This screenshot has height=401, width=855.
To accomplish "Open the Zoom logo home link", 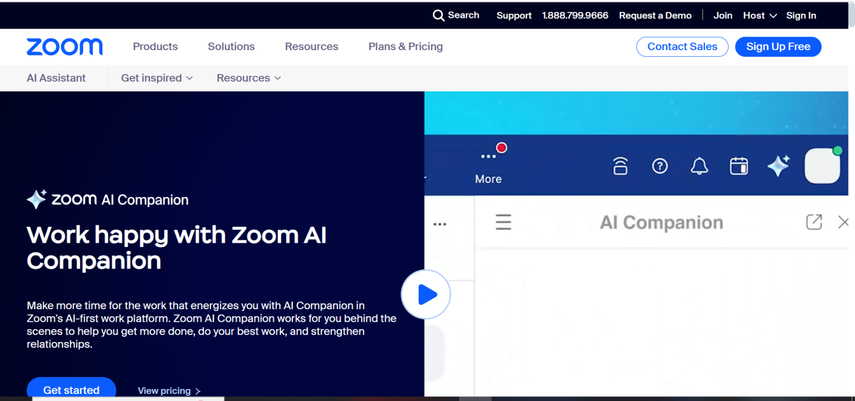I will [x=64, y=47].
